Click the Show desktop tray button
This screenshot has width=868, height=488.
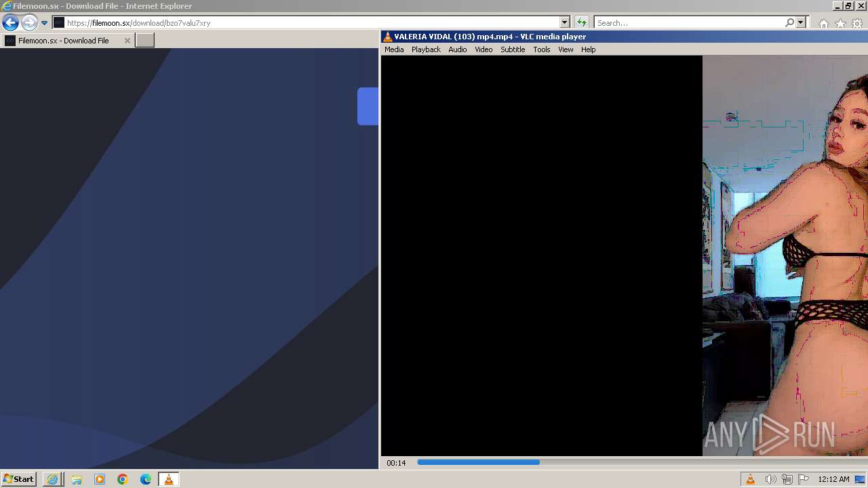(860, 479)
